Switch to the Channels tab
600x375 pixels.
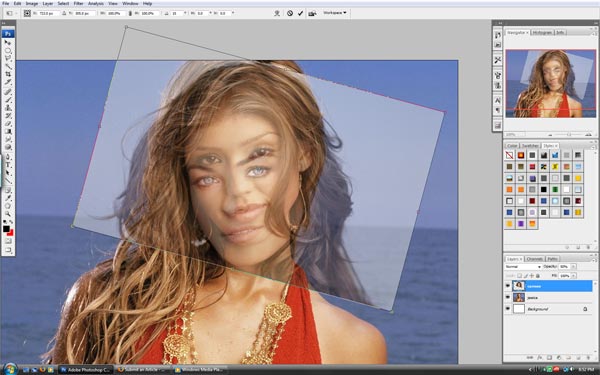(535, 259)
